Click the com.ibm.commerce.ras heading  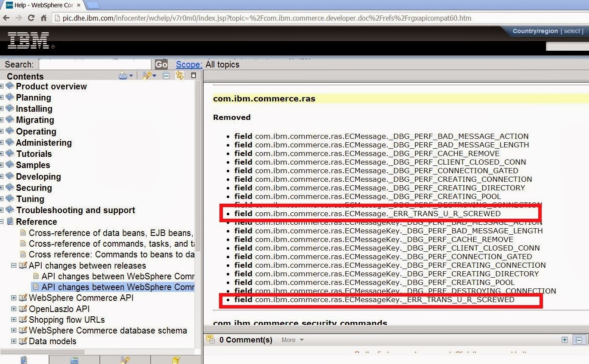(x=264, y=99)
